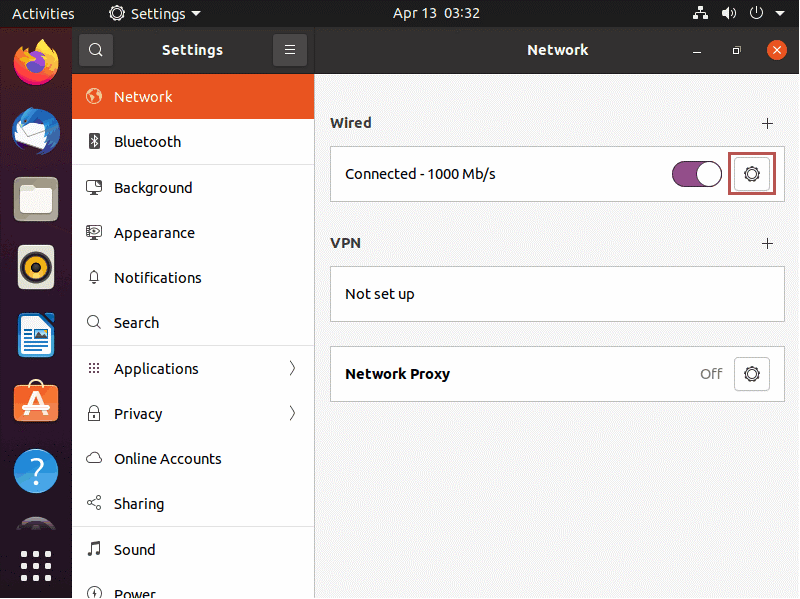Open the volume indicator in top bar
The height and width of the screenshot is (599, 800).
tap(729, 13)
